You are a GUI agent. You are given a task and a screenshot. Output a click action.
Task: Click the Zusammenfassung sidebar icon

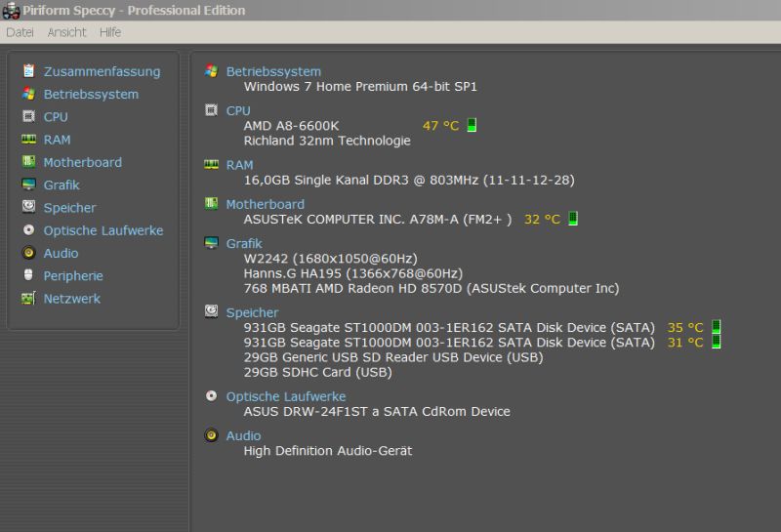tap(29, 71)
